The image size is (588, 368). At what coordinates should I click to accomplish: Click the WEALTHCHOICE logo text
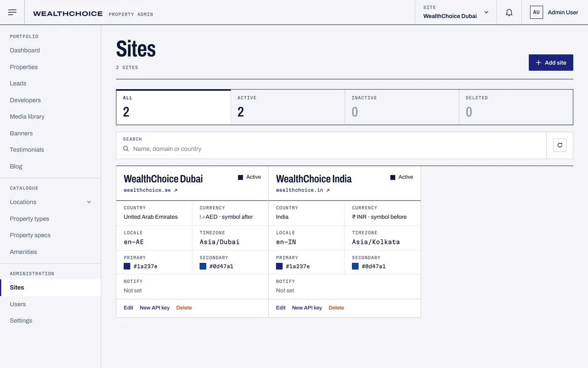coord(68,14)
